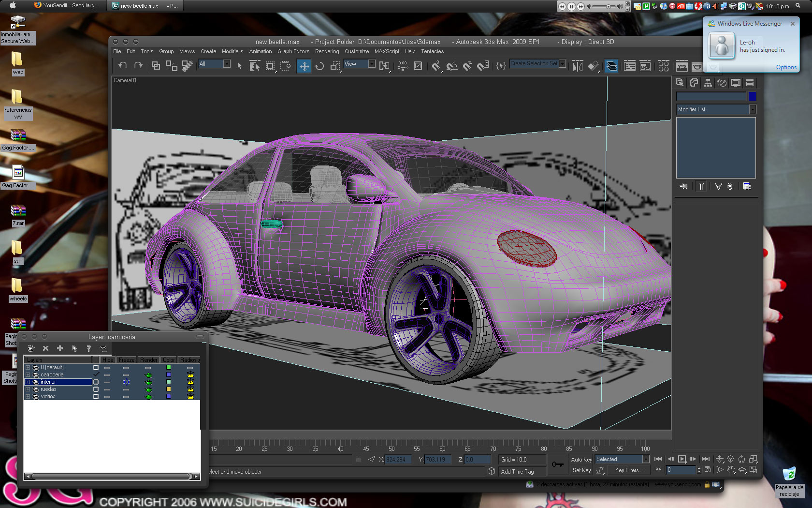Activate the Select and Move tool

[x=304, y=66]
